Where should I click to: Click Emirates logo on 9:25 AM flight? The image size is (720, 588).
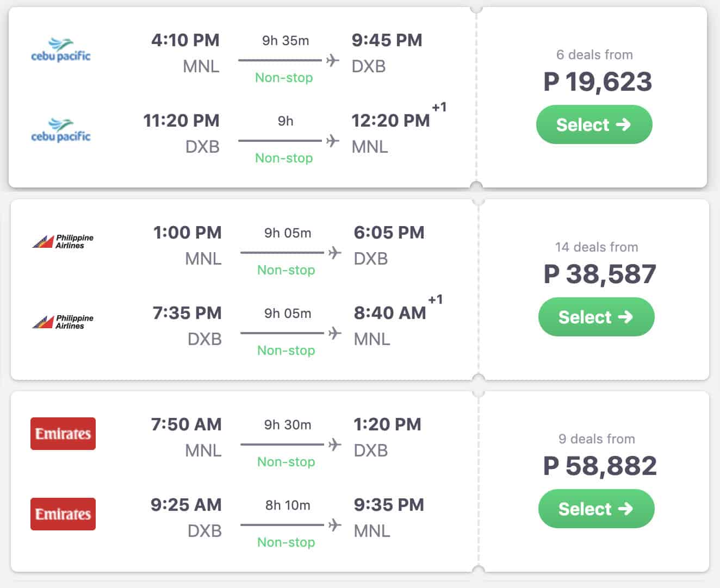click(63, 514)
